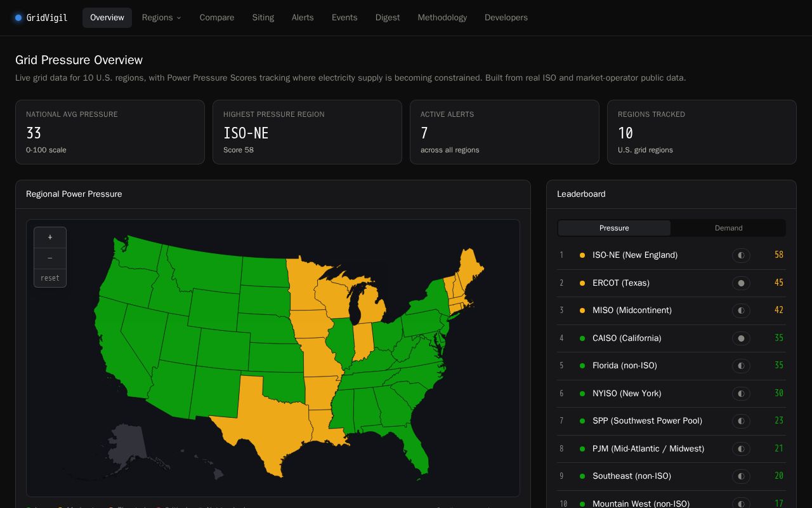Open the ERCOT (Texas) leaderboard entry
The width and height of the screenshot is (812, 508).
click(x=671, y=283)
